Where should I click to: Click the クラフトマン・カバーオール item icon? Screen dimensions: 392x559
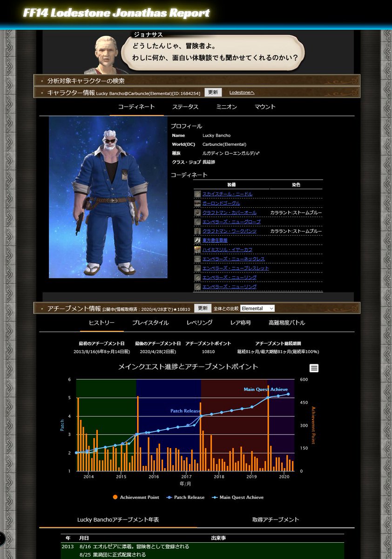[197, 212]
